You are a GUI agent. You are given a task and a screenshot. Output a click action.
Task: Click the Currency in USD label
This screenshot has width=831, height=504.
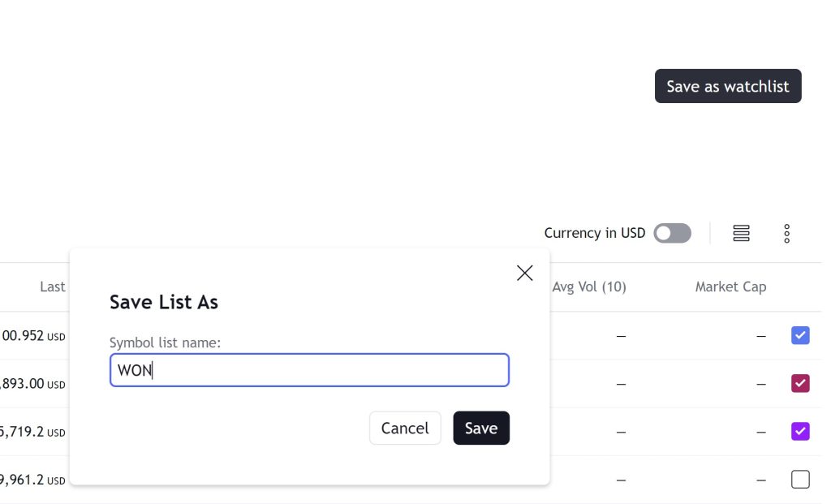pyautogui.click(x=594, y=234)
